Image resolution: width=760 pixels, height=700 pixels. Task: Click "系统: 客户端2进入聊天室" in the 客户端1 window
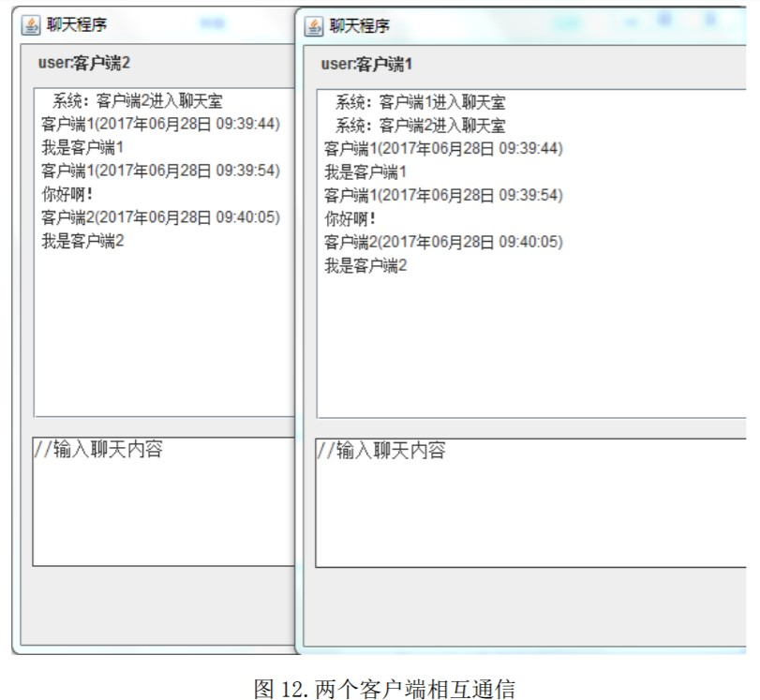420,126
